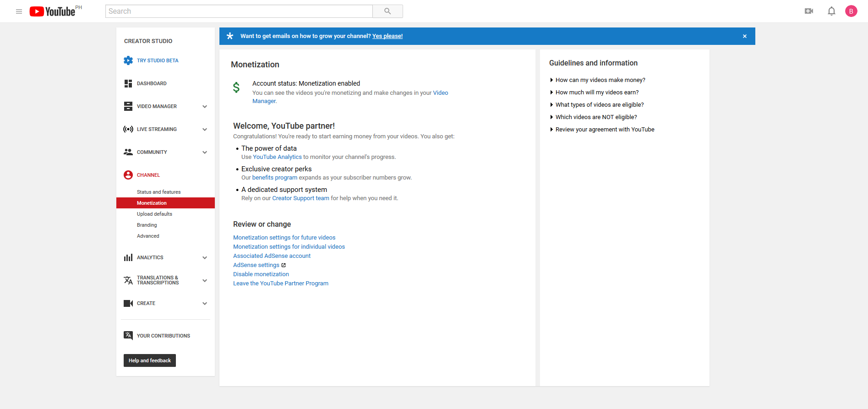Expand the Community section
868x409 pixels.
(205, 152)
